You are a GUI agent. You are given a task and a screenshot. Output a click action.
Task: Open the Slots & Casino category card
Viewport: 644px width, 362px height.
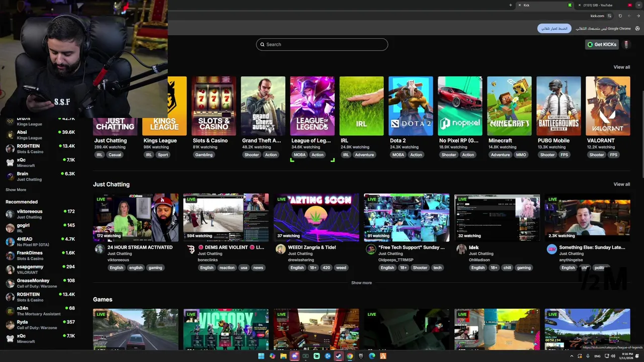(x=213, y=106)
